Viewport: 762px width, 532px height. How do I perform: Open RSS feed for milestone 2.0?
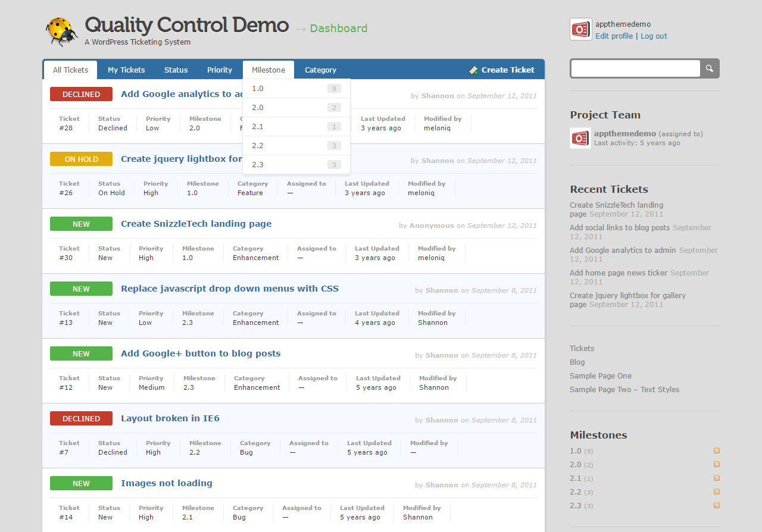[717, 464]
